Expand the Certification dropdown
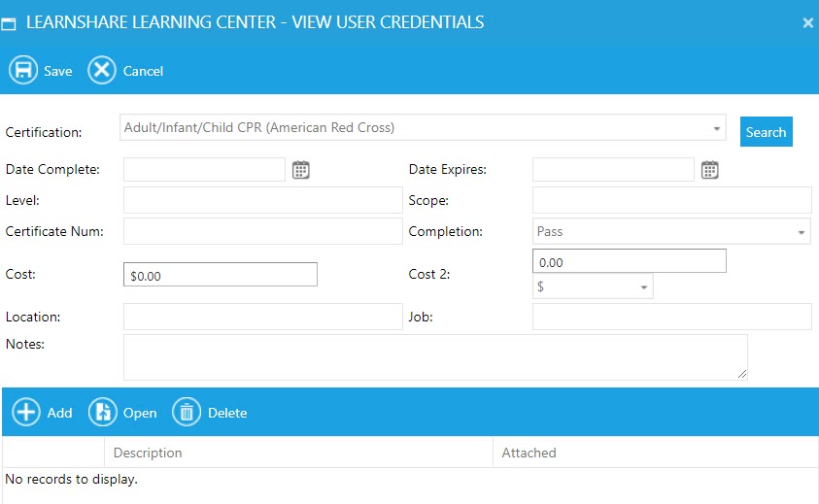Image resolution: width=819 pixels, height=504 pixels. [717, 128]
